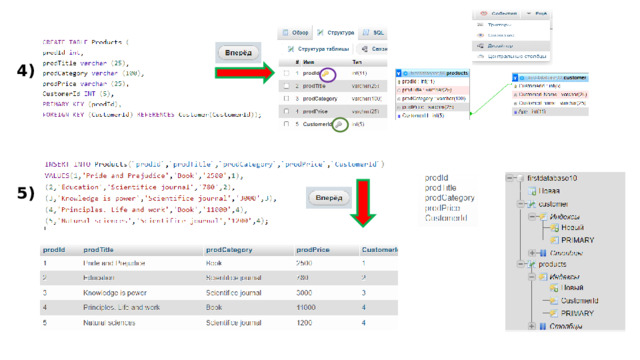
Task: Select the Связи sub-tab
Action: (x=373, y=49)
